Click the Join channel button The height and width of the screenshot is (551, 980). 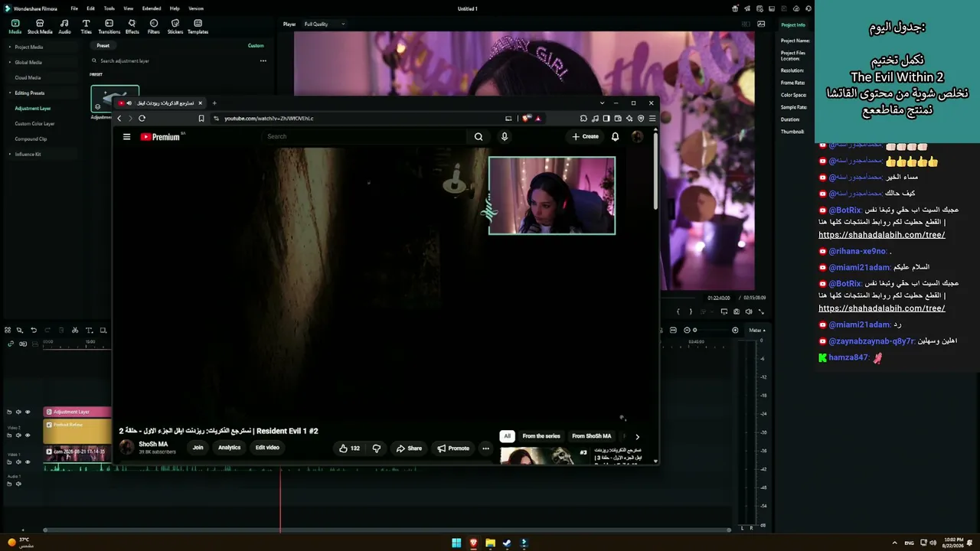tap(198, 448)
